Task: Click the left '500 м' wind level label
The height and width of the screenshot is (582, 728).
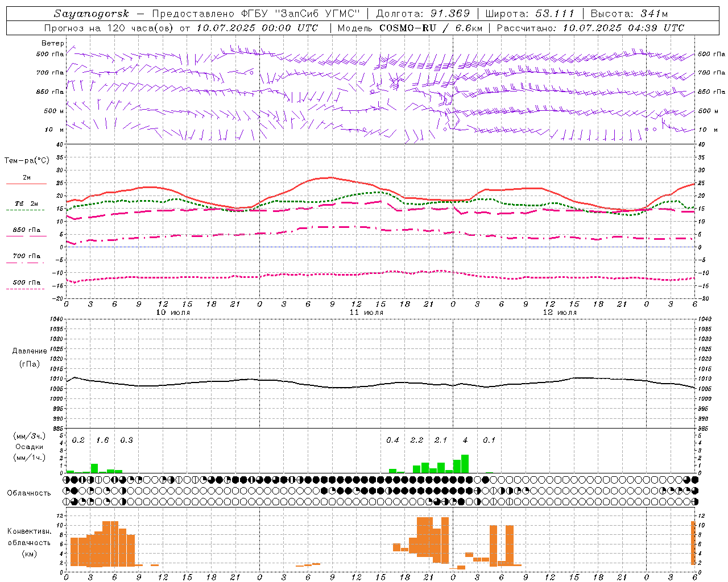Action: click(54, 111)
